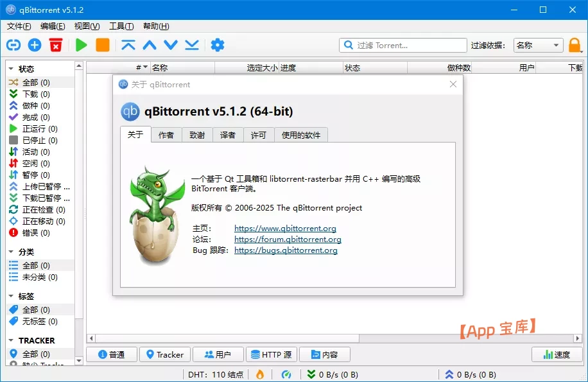588x382 pixels.
Task: Collapse the 分类 section
Action: [11, 252]
